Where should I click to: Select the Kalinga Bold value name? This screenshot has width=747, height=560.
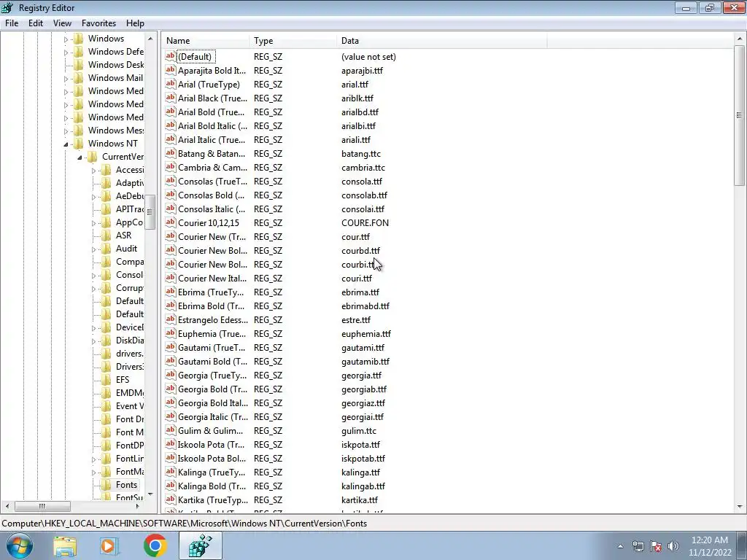(x=212, y=486)
